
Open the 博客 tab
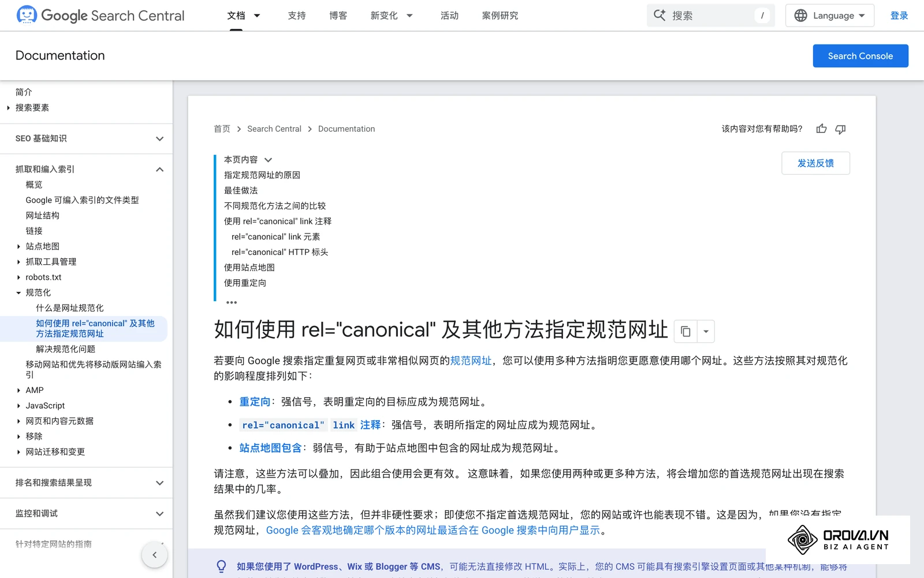coord(338,16)
